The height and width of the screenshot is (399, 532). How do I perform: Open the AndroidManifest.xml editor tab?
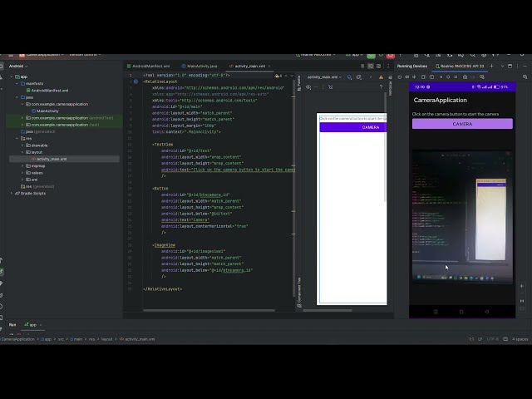point(148,66)
